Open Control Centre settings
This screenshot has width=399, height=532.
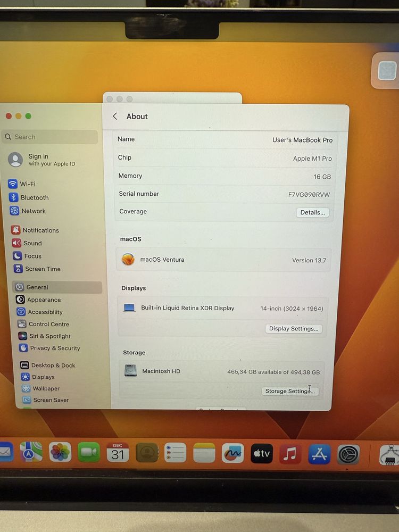[44, 324]
